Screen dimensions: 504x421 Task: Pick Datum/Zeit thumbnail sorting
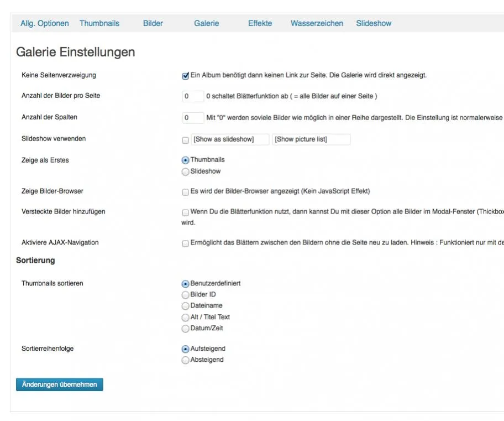pyautogui.click(x=186, y=329)
